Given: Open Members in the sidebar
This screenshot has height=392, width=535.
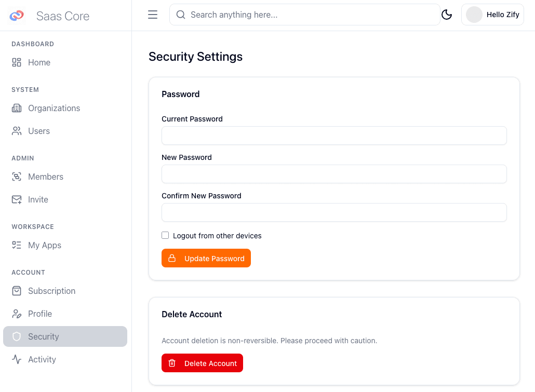Looking at the screenshot, I should point(46,177).
